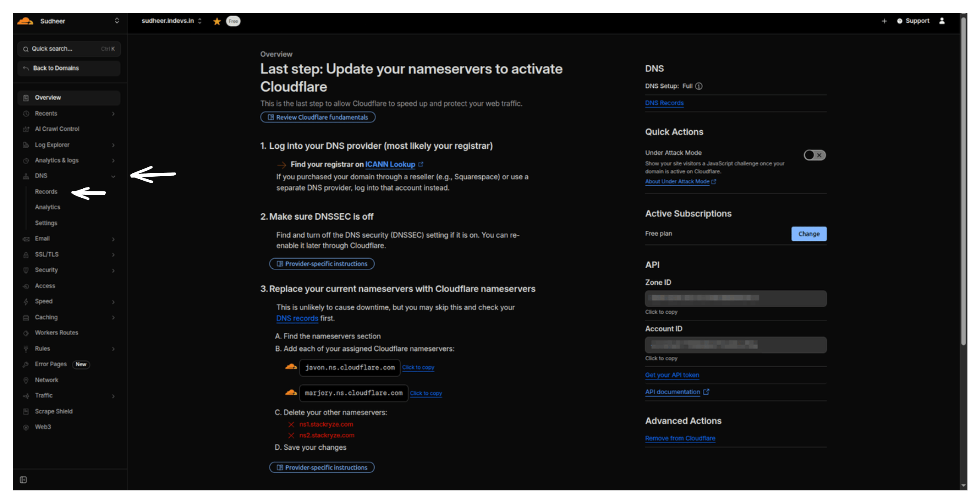This screenshot has width=980, height=503.
Task: Click the Account ID field to copy
Action: coord(735,345)
